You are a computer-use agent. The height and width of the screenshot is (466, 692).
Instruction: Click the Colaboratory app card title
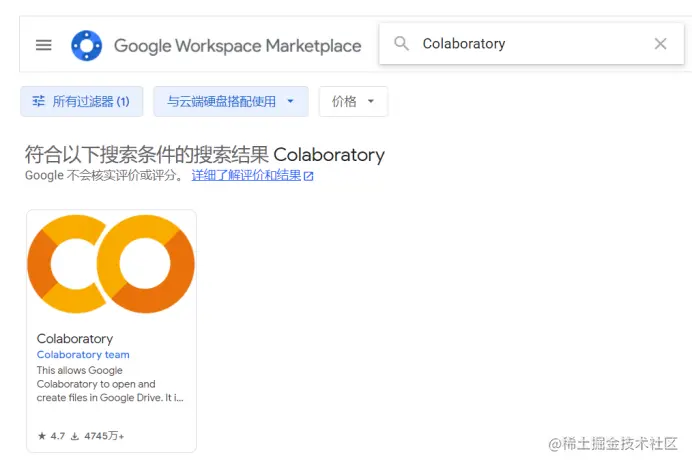[75, 338]
